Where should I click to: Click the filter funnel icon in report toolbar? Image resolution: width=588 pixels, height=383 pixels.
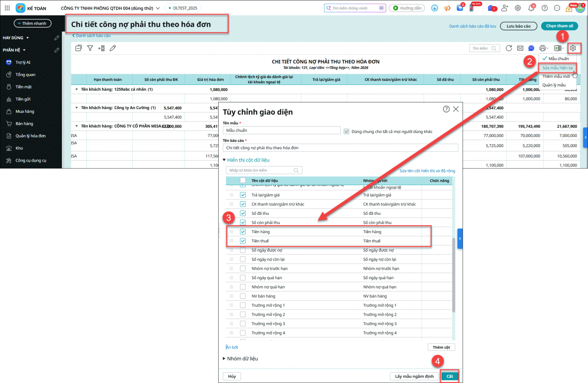(90, 48)
